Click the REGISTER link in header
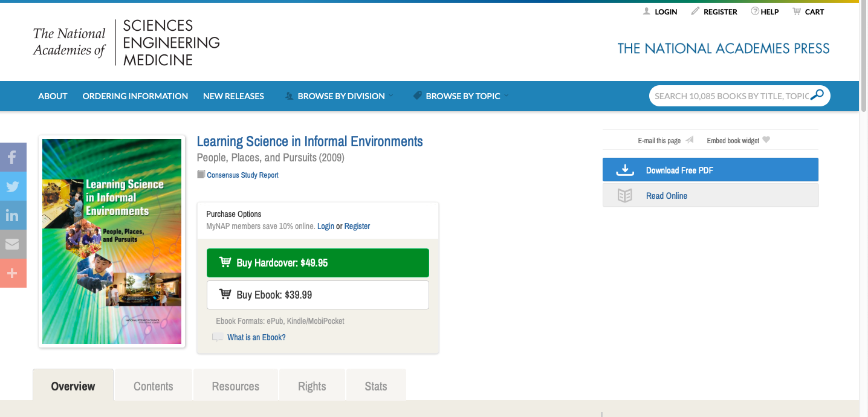868x417 pixels. (x=714, y=11)
